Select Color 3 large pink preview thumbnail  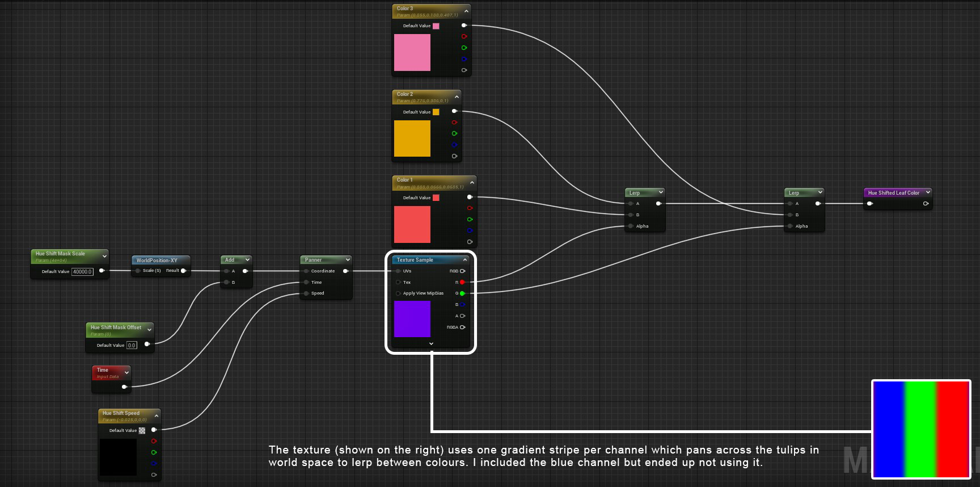tap(412, 52)
